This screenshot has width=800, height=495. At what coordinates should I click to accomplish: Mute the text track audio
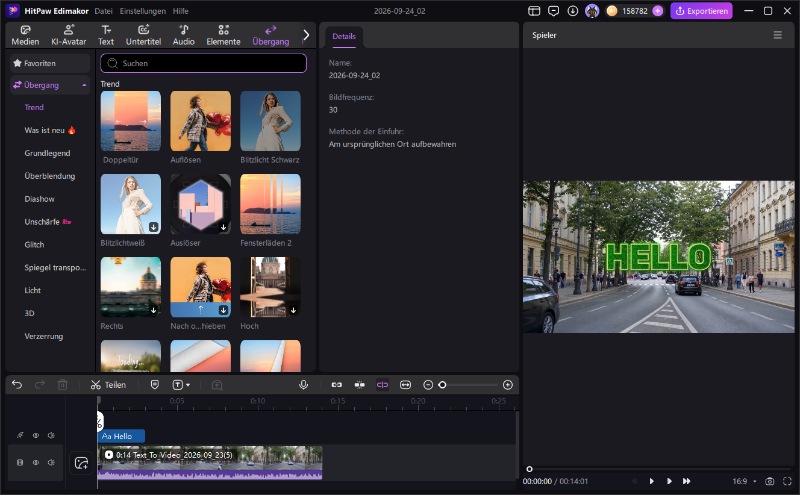click(x=51, y=435)
